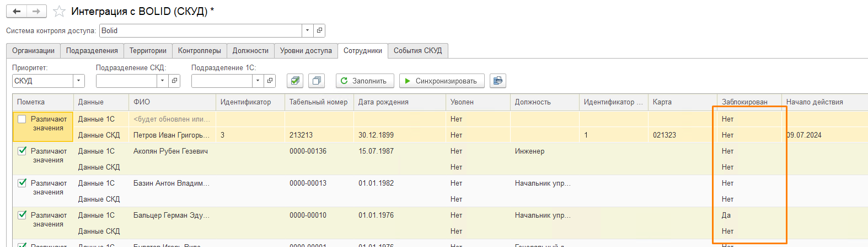The width and height of the screenshot is (868, 247).
Task: Uncheck the Акопян Рубен Гезевич row
Action: coord(22,151)
